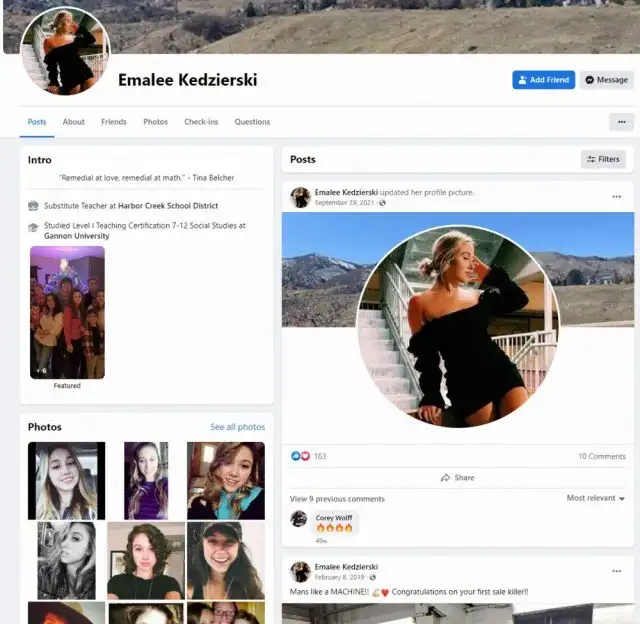
Task: Click the globe privacy icon under post date
Action: 383,203
